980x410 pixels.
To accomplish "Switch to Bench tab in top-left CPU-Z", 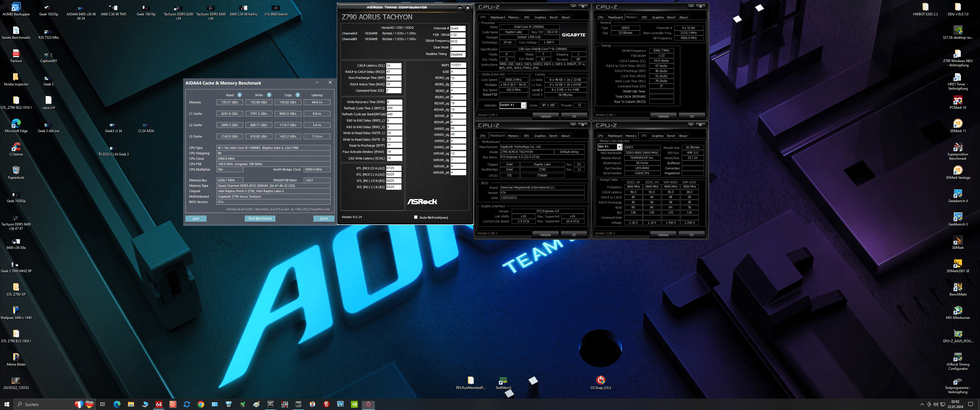I will pyautogui.click(x=554, y=17).
